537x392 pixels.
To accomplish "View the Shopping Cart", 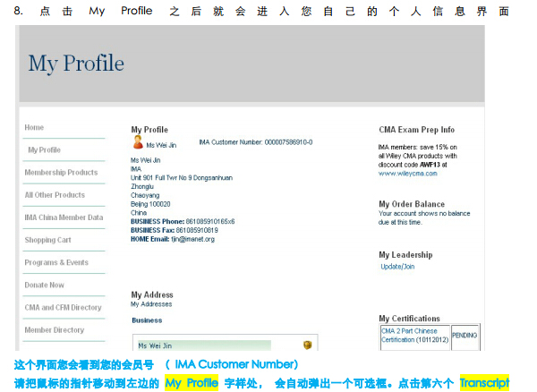I will pyautogui.click(x=47, y=240).
